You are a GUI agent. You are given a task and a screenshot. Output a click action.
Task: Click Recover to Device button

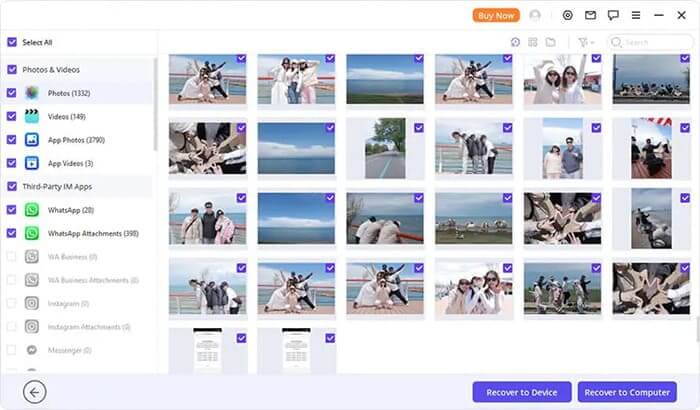coord(522,392)
